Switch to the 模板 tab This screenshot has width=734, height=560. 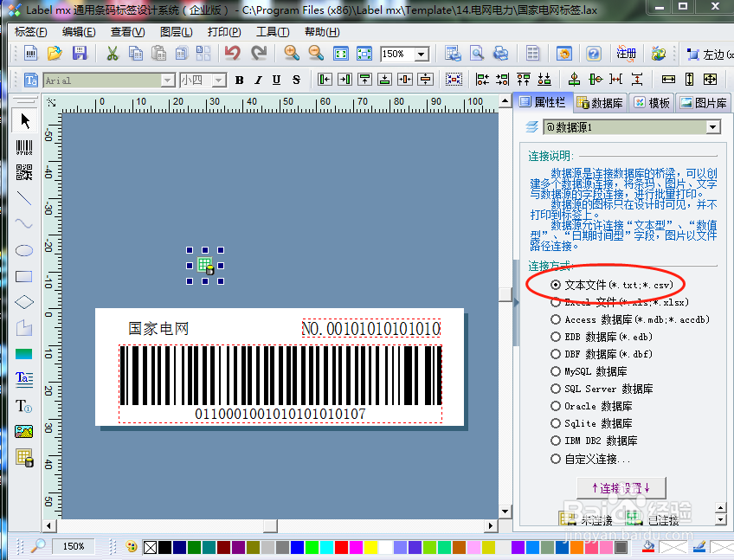tap(652, 103)
